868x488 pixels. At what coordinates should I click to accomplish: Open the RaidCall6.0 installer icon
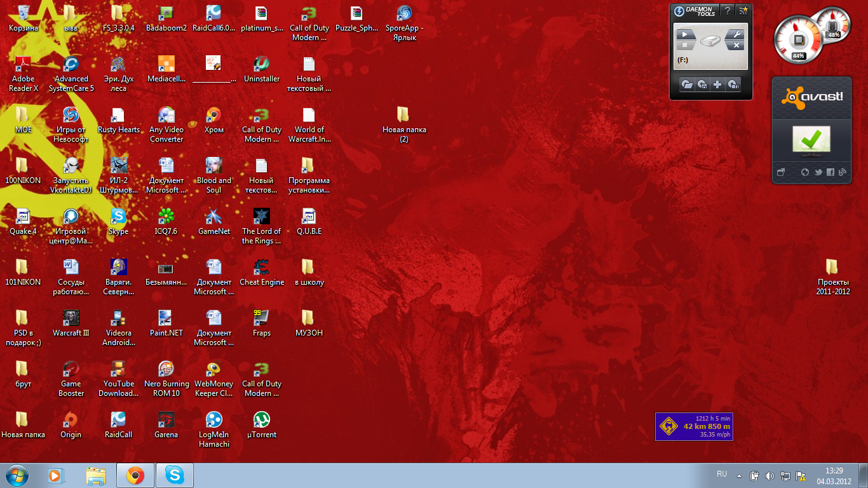coord(214,18)
